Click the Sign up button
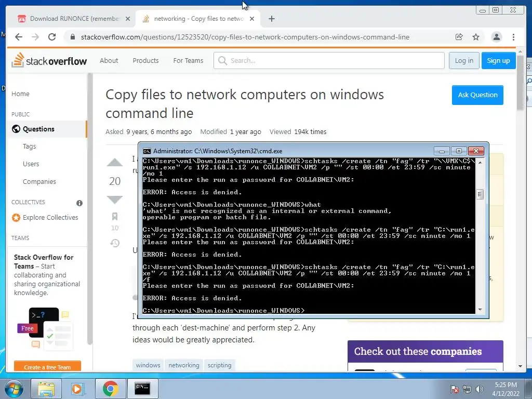This screenshot has height=399, width=532. pos(498,60)
